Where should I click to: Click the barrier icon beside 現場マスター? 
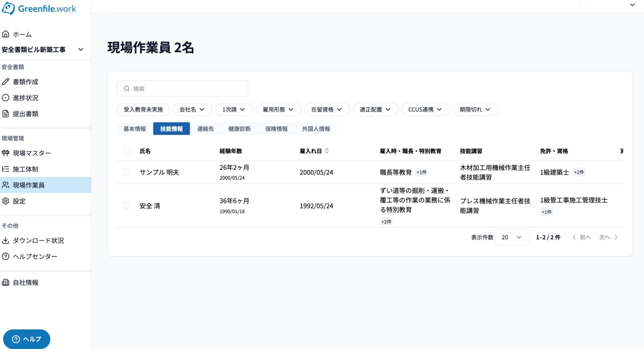pos(6,153)
